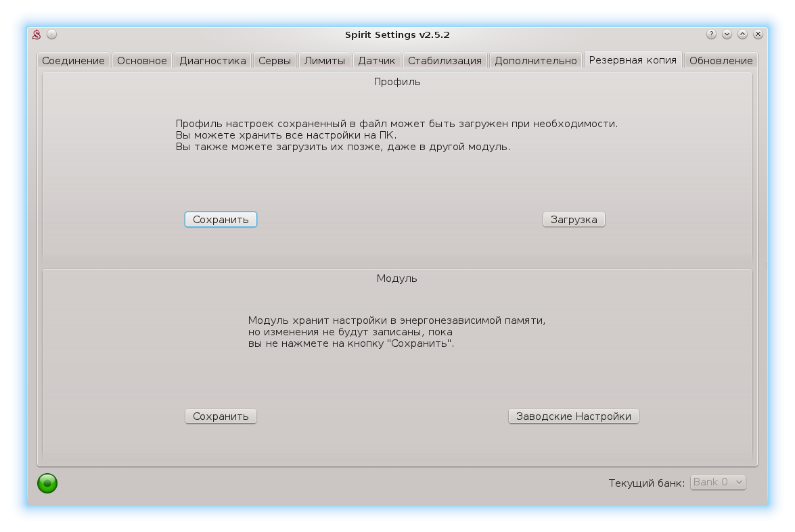Click the Заводские Настройки button
795x532 pixels.
pyautogui.click(x=573, y=416)
